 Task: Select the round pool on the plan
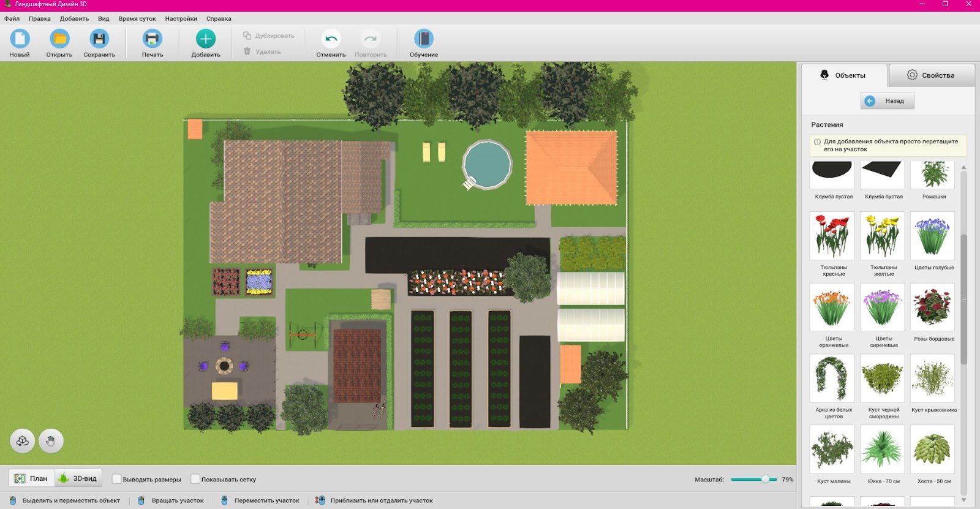(x=487, y=164)
